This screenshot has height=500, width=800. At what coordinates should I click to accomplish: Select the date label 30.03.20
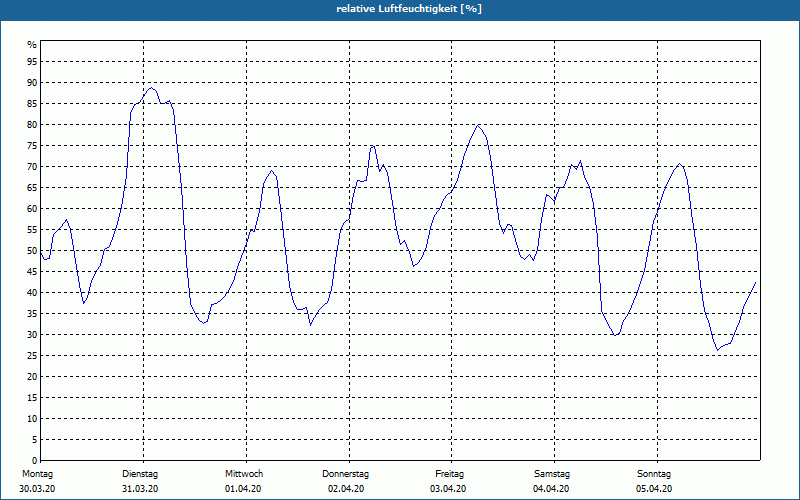click(37, 489)
